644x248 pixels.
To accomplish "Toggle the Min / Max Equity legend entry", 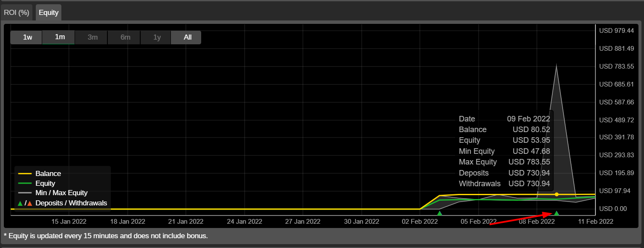I will pyautogui.click(x=61, y=193).
